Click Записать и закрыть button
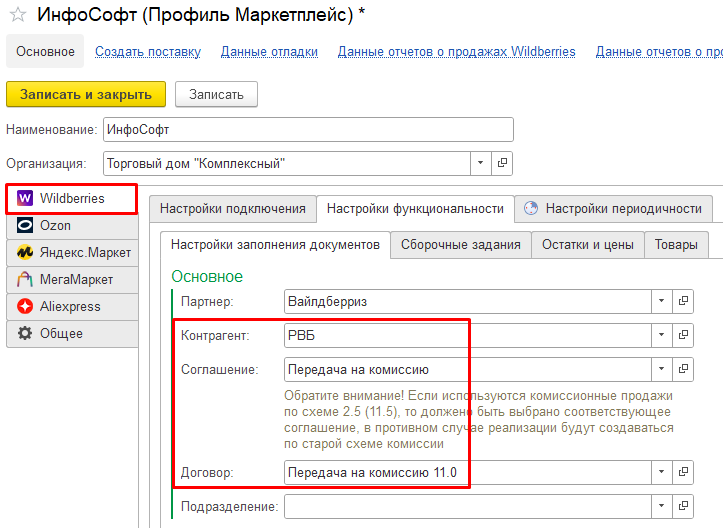This screenshot has width=723, height=528. click(86, 95)
